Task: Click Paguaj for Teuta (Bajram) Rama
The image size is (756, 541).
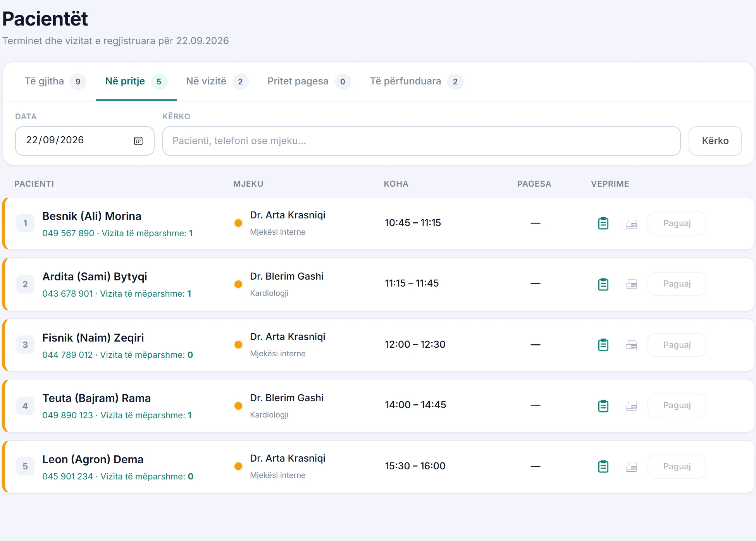Action: click(x=677, y=405)
